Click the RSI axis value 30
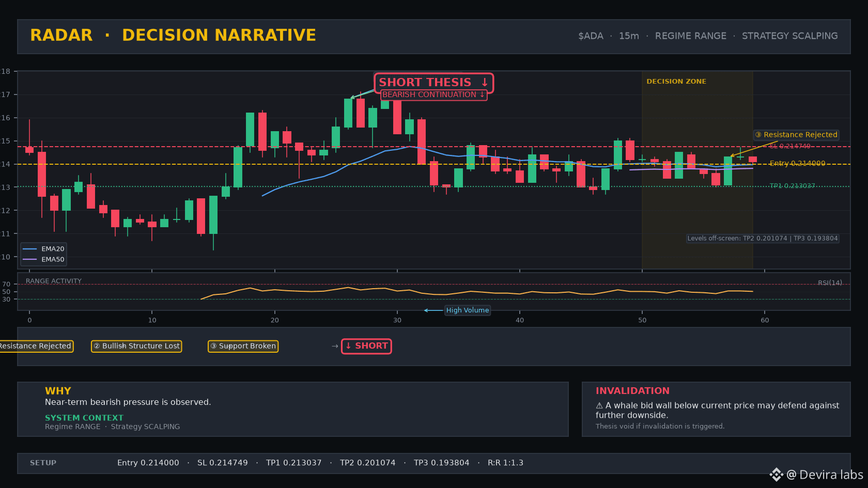868x488 pixels. pyautogui.click(x=6, y=300)
